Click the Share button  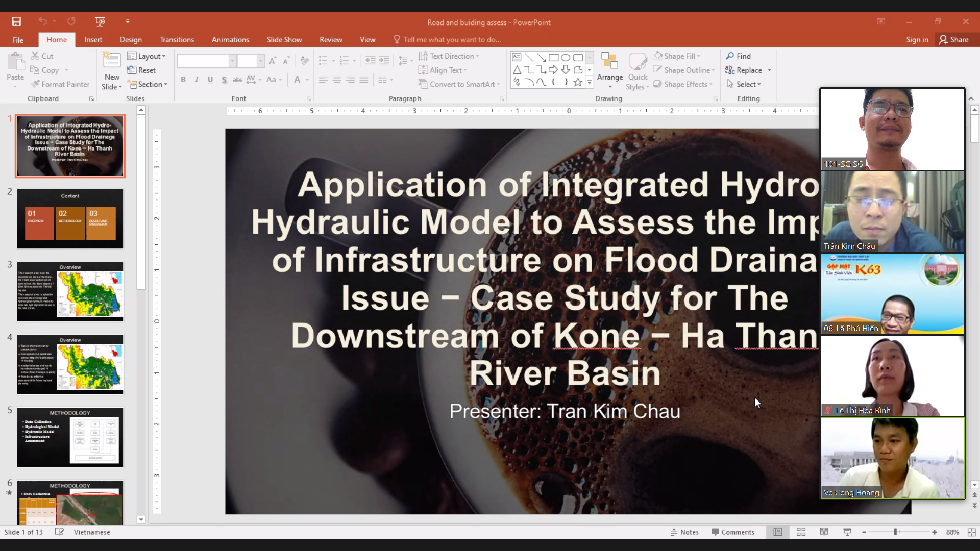(953, 39)
